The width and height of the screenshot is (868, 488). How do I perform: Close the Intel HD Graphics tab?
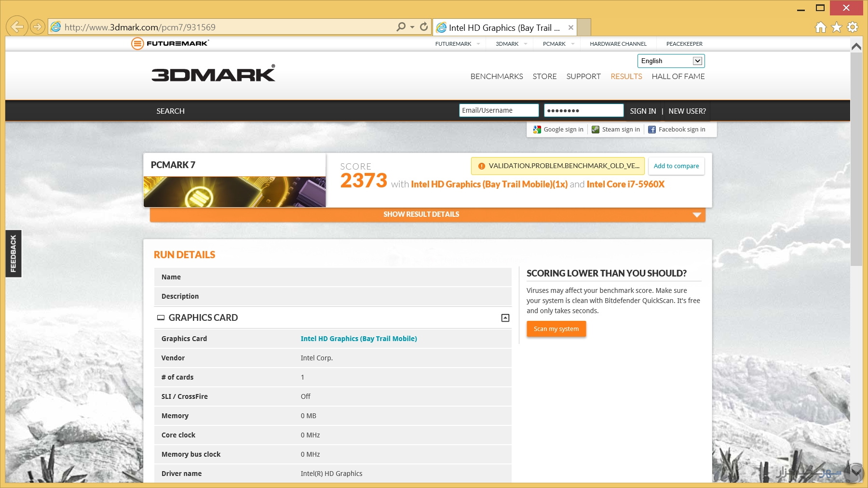pyautogui.click(x=571, y=27)
